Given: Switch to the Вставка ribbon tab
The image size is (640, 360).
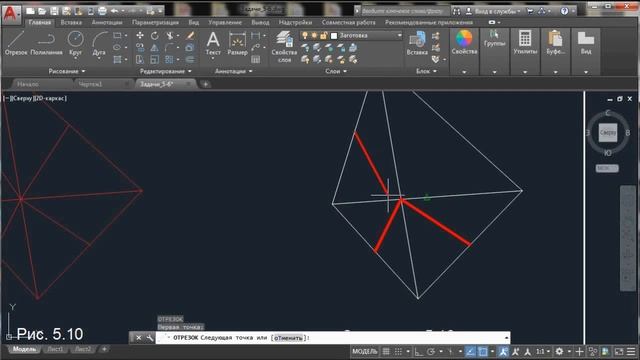Looking at the screenshot, I should [71, 22].
